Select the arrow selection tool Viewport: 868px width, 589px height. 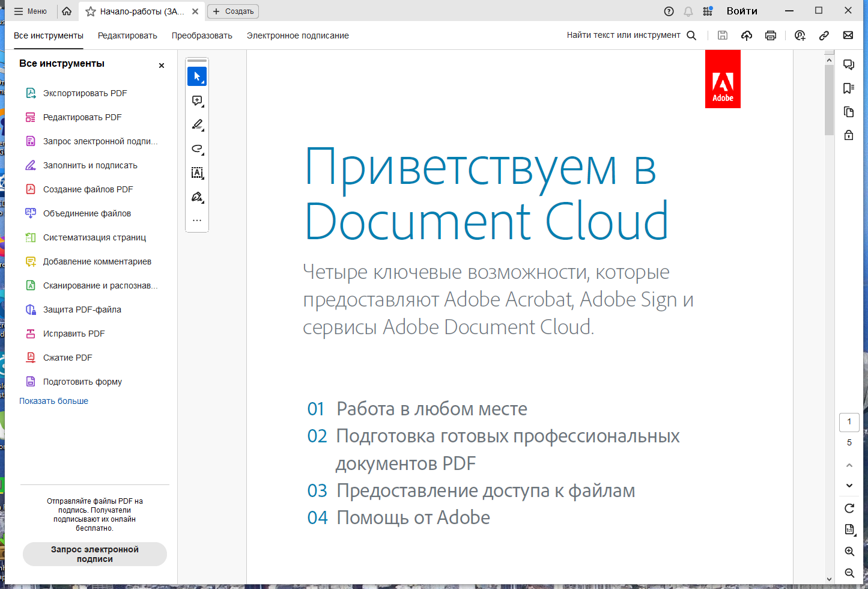tap(197, 76)
